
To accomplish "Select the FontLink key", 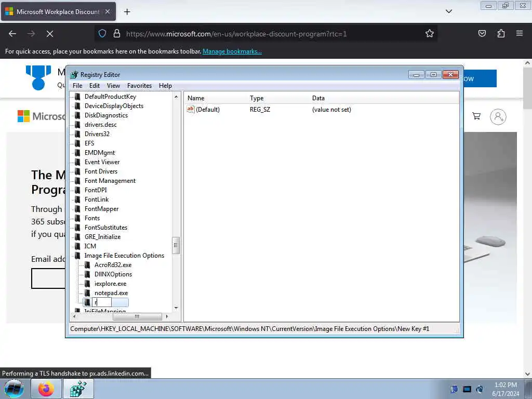I will tap(97, 199).
